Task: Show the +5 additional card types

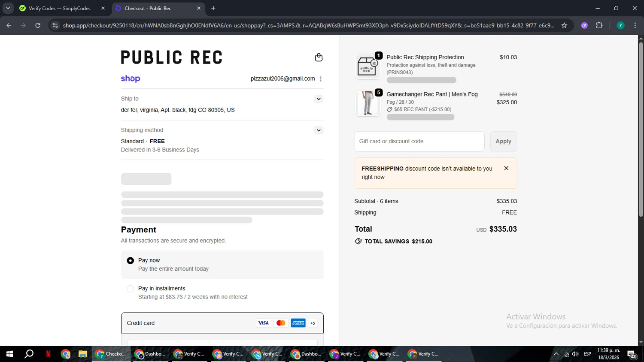Action: tap(313, 323)
